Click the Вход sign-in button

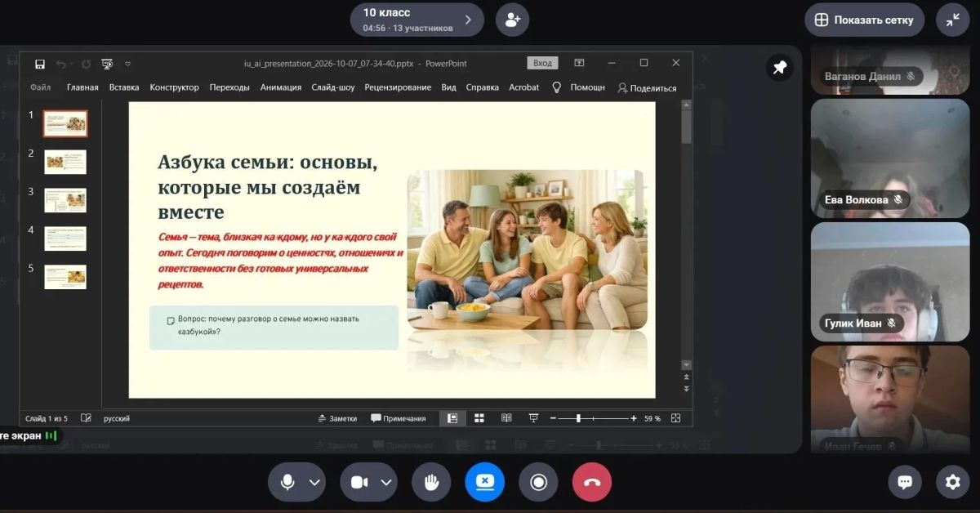coord(542,63)
